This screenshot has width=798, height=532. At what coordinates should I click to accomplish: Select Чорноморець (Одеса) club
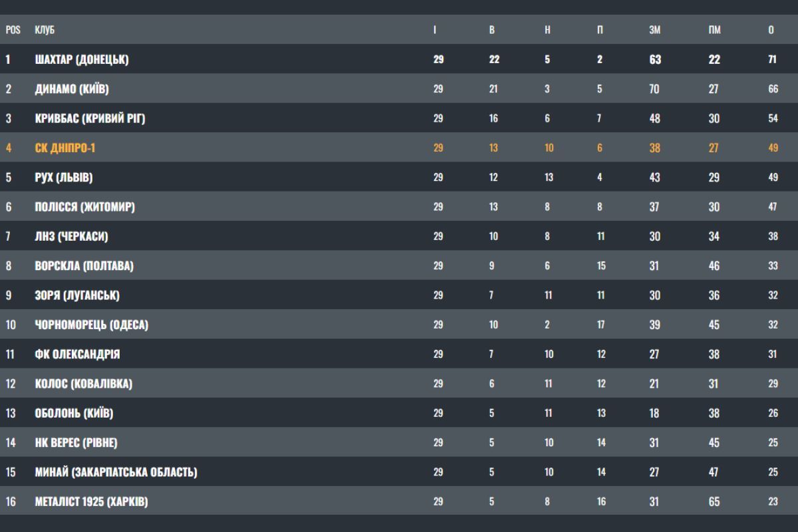click(91, 325)
